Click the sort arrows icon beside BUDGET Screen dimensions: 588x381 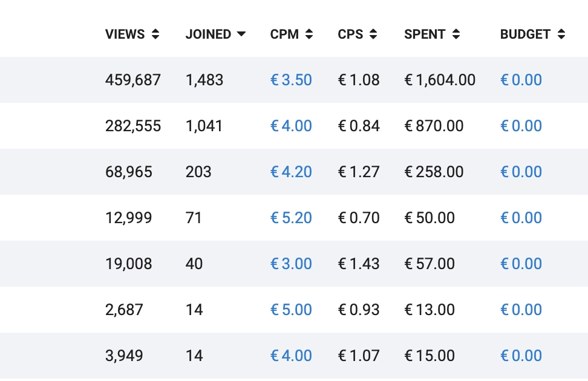pos(561,34)
